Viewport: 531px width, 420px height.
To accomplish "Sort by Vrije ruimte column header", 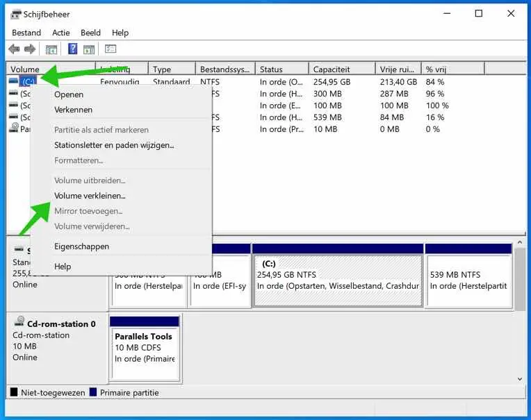I will point(398,69).
